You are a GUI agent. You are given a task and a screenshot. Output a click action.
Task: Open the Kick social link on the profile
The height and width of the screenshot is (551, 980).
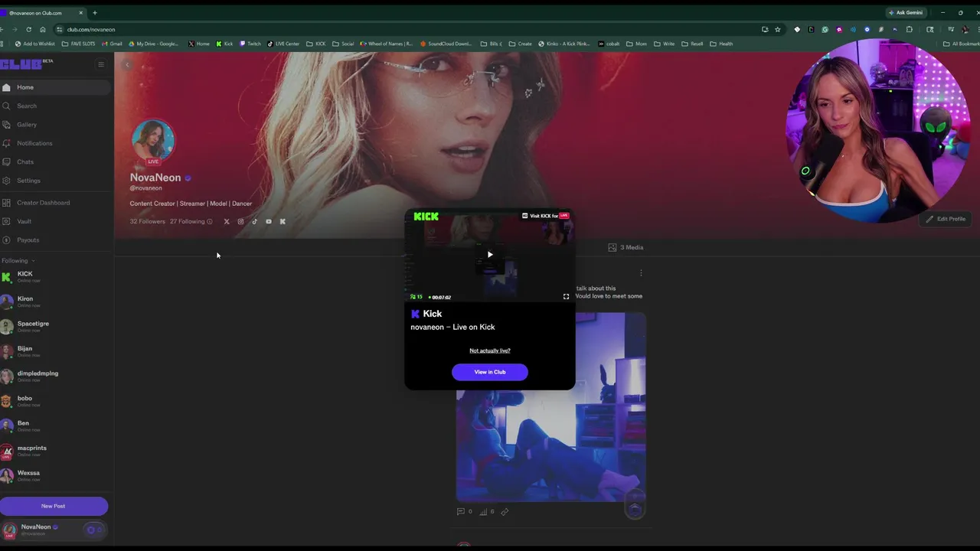click(283, 222)
